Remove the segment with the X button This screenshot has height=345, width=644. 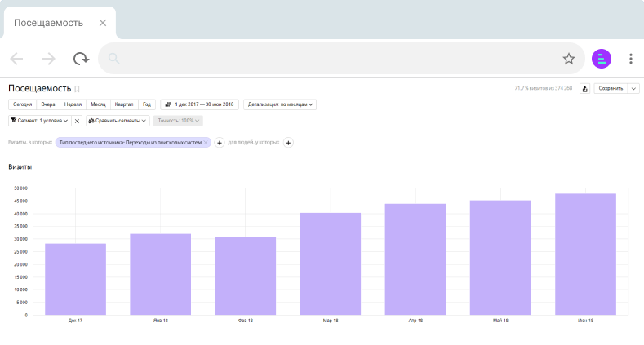pyautogui.click(x=77, y=121)
